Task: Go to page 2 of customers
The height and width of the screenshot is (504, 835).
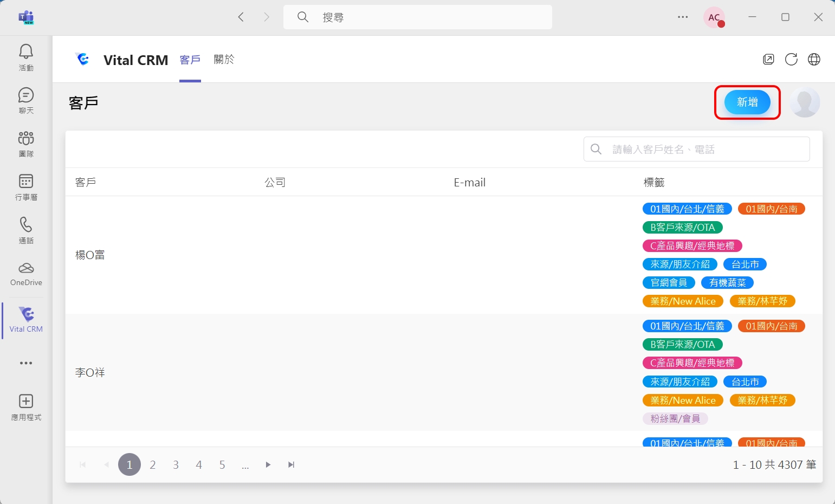Action: [153, 465]
